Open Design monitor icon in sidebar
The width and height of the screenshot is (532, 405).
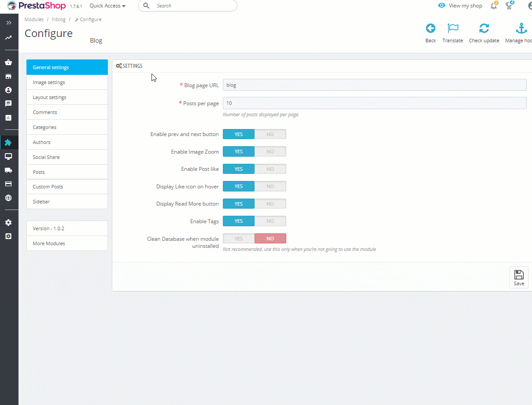pos(8,156)
